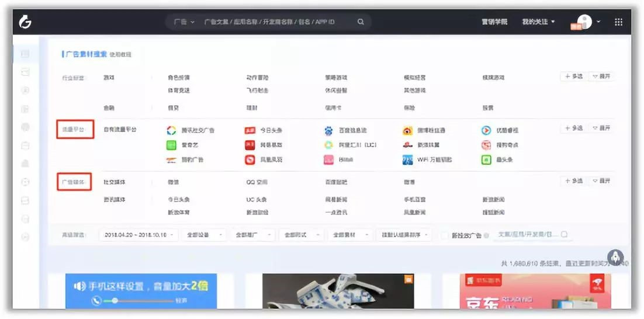Viewport: 644px width, 319px height.
Task: Tick the newly launched ads checkbox
Action: click(445, 235)
